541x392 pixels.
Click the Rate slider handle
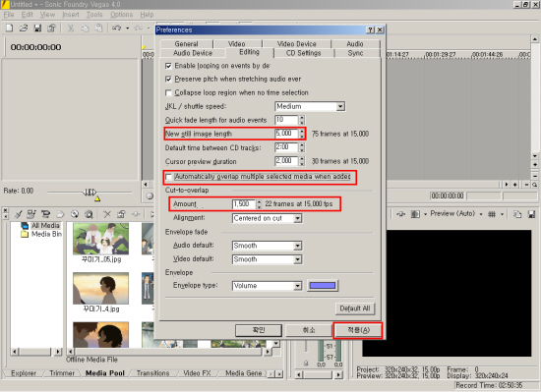(89, 193)
